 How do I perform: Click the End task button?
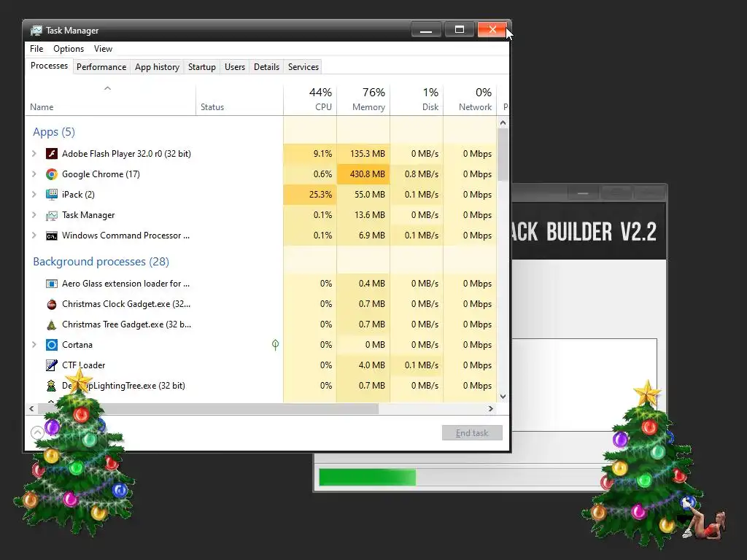click(x=472, y=433)
